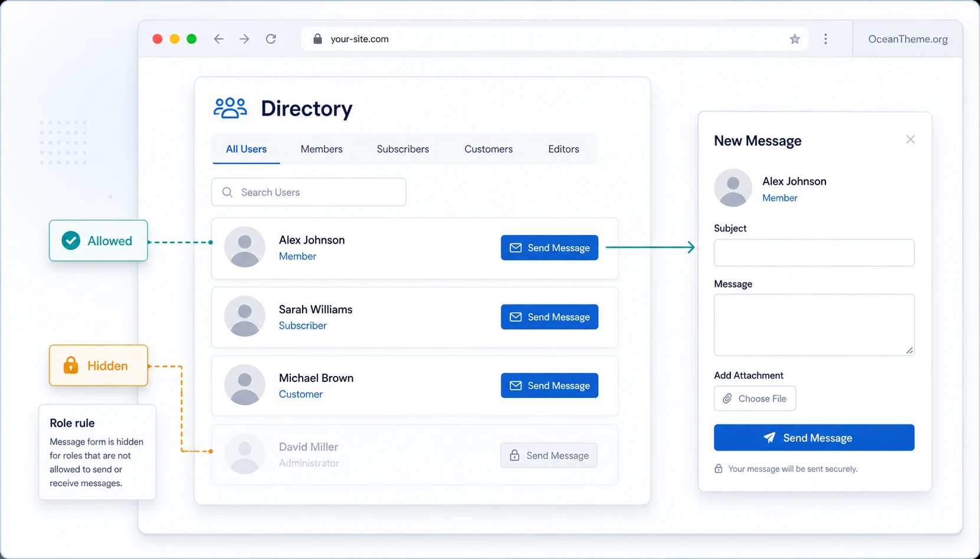The image size is (980, 559).
Task: Click the OceanTheme.org label
Action: [908, 39]
